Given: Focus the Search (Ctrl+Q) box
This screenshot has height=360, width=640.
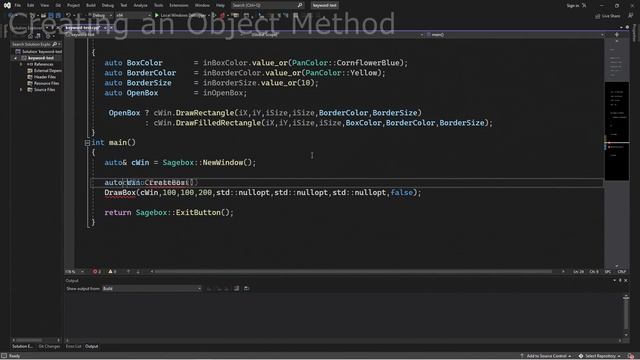Looking at the screenshot, I should [x=267, y=5].
